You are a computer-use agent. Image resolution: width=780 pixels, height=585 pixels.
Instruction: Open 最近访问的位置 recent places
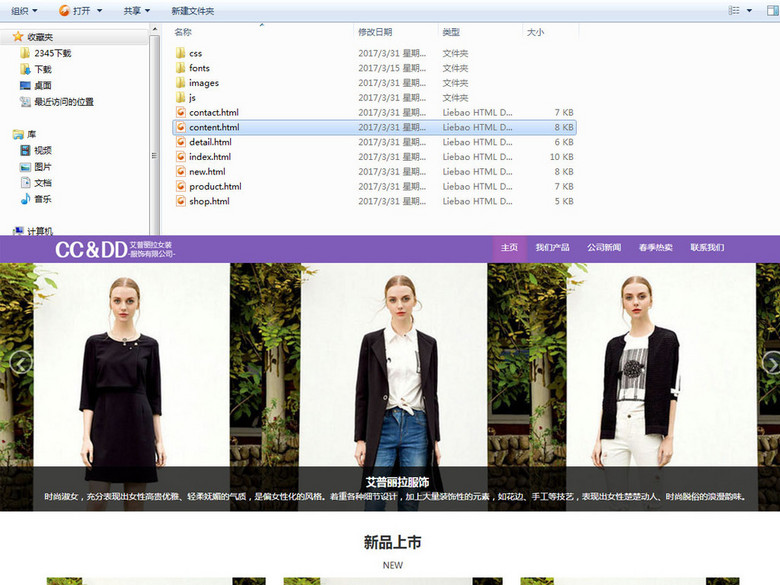point(56,101)
